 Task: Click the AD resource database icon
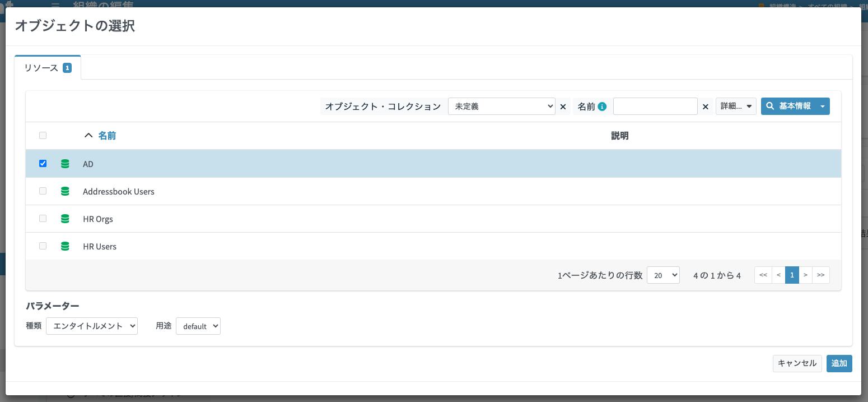click(65, 164)
